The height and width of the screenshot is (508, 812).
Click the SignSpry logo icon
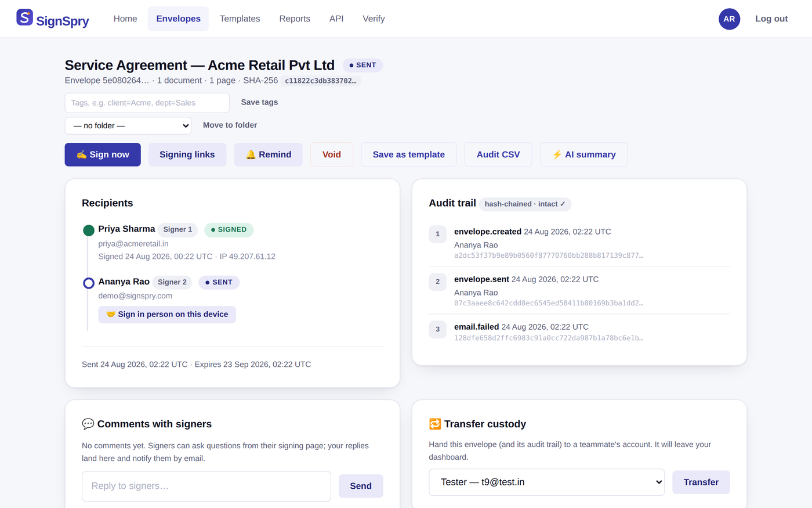pyautogui.click(x=24, y=17)
